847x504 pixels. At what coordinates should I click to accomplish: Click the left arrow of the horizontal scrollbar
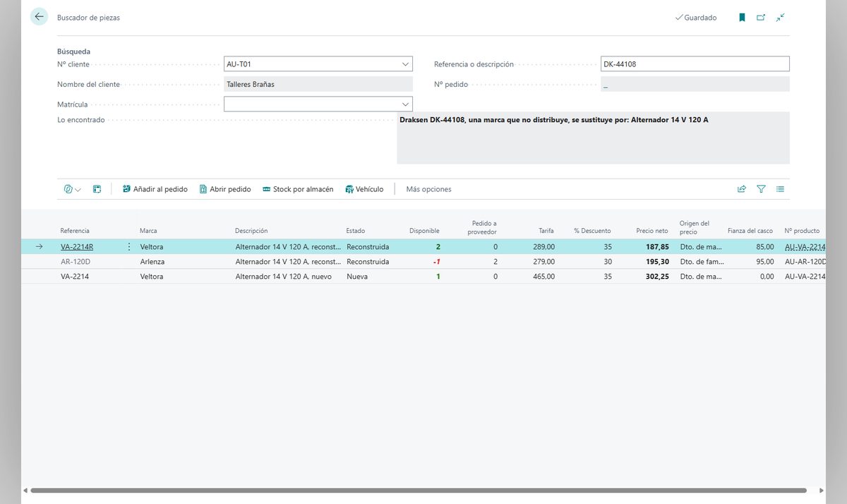pos(25,491)
